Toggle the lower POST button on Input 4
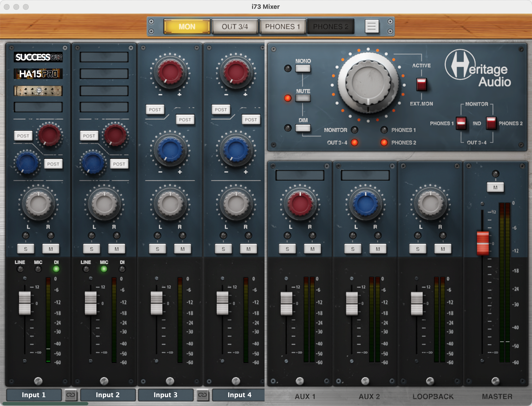This screenshot has height=406, width=532. point(251,120)
